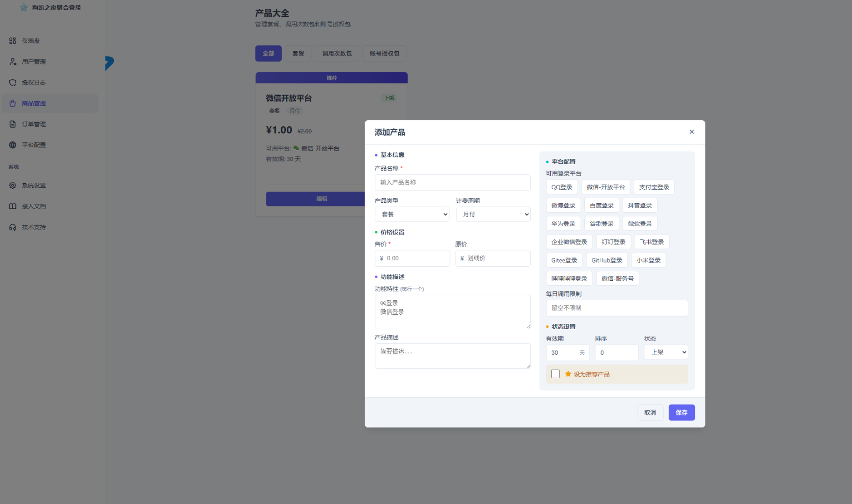Click the shield icon beside 授权日志

(13, 83)
